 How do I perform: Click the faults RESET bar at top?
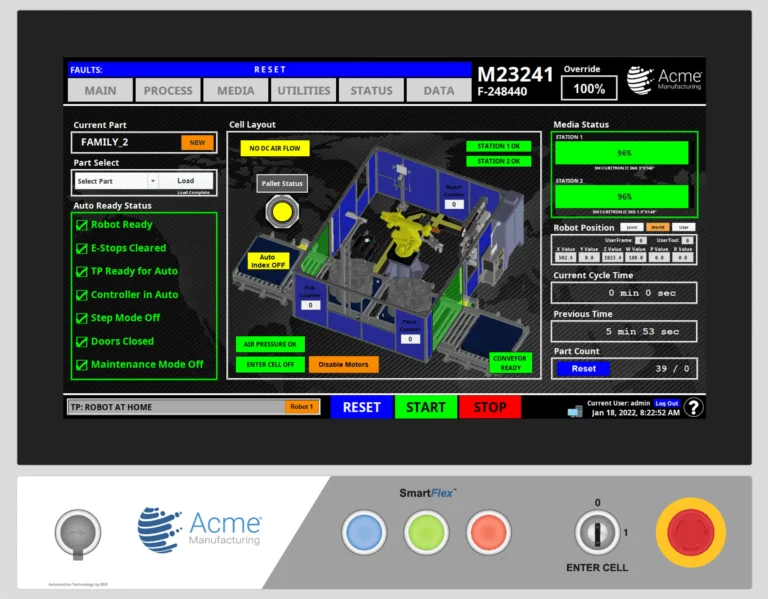coord(270,70)
